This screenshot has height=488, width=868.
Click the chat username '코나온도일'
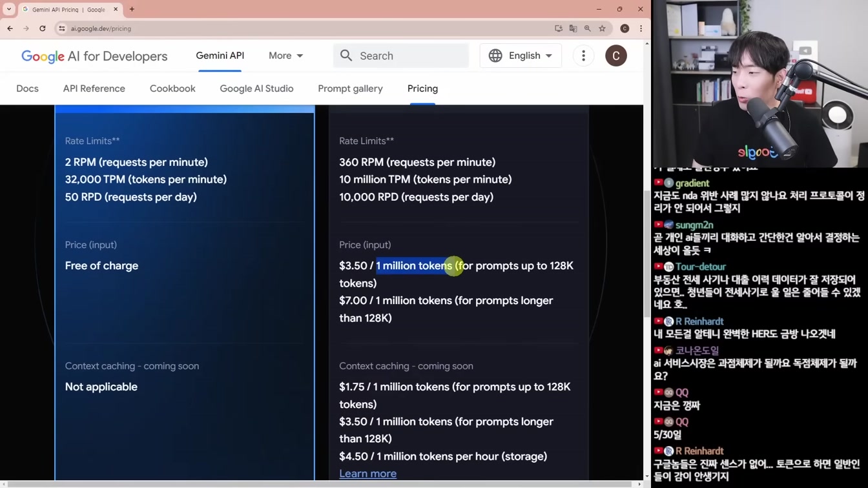tap(697, 351)
